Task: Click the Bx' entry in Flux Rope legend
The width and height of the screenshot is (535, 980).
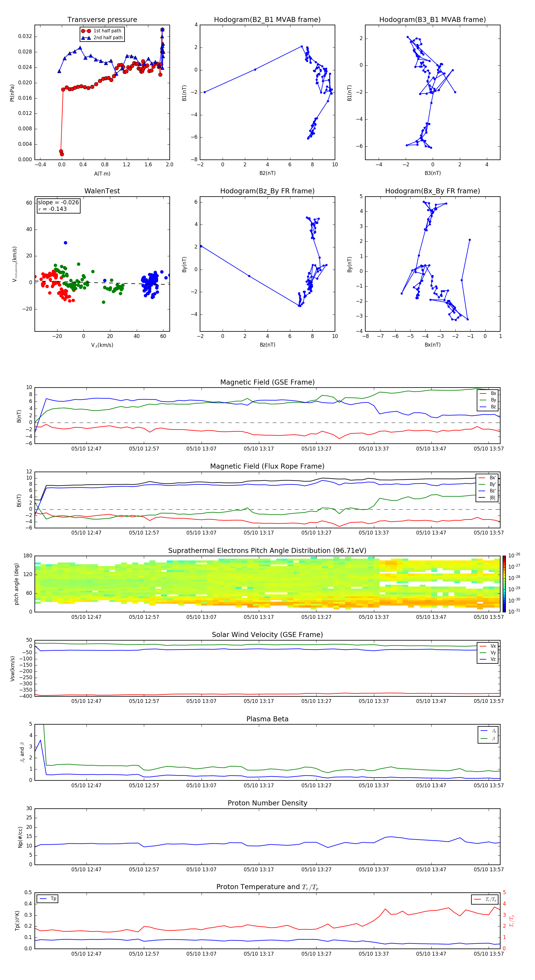Action: (487, 478)
